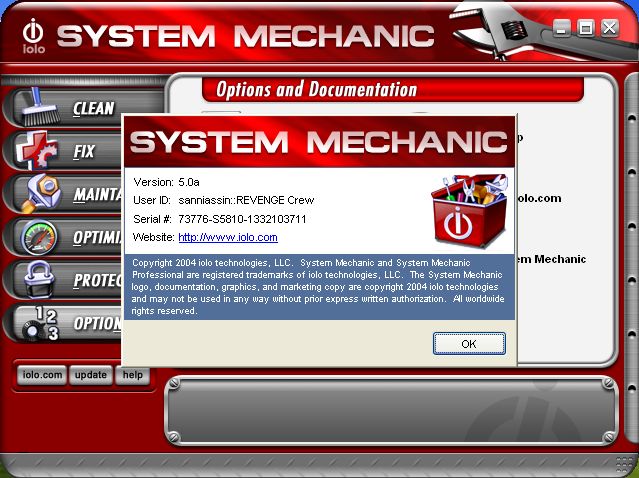Viewport: 639px width, 478px height.
Task: Click the Options and Documentation header
Action: [316, 90]
